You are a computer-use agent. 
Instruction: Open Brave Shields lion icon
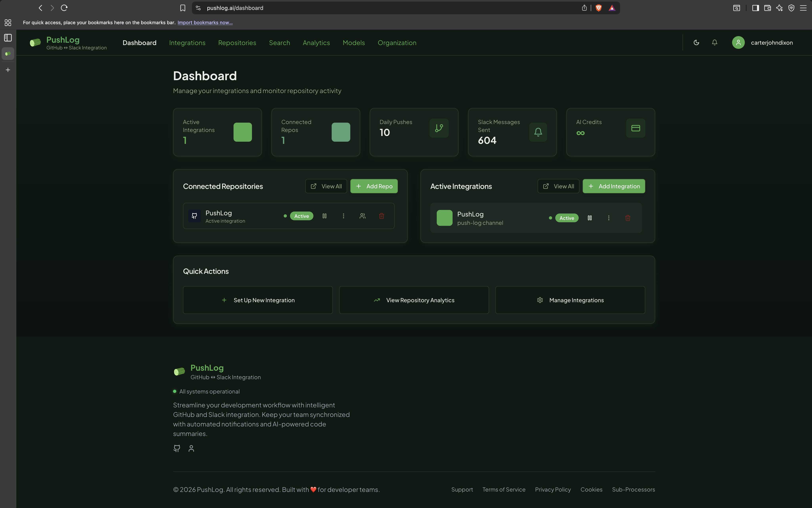[x=599, y=8]
